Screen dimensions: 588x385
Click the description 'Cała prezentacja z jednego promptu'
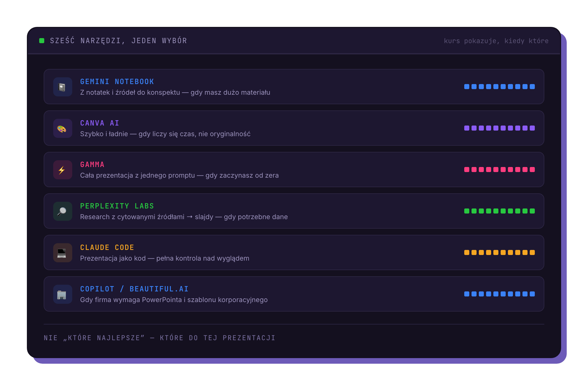(137, 175)
